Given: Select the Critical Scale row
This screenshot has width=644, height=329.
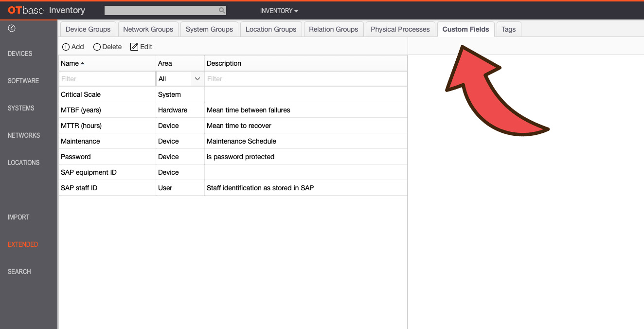Looking at the screenshot, I should click(233, 94).
